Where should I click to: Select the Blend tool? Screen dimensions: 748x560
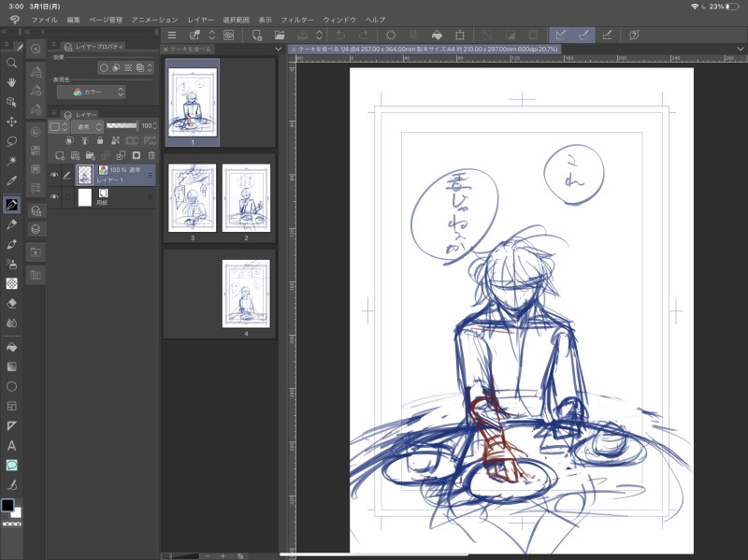click(x=11, y=323)
